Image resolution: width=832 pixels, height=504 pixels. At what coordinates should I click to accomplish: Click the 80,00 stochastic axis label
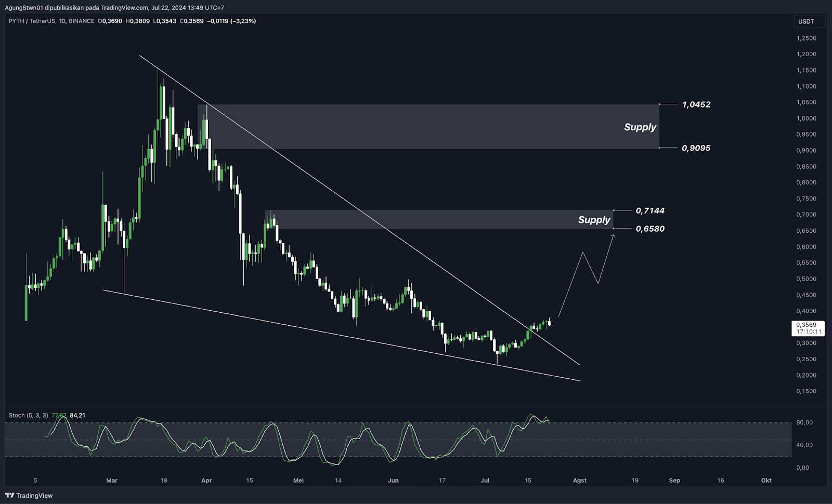804,423
